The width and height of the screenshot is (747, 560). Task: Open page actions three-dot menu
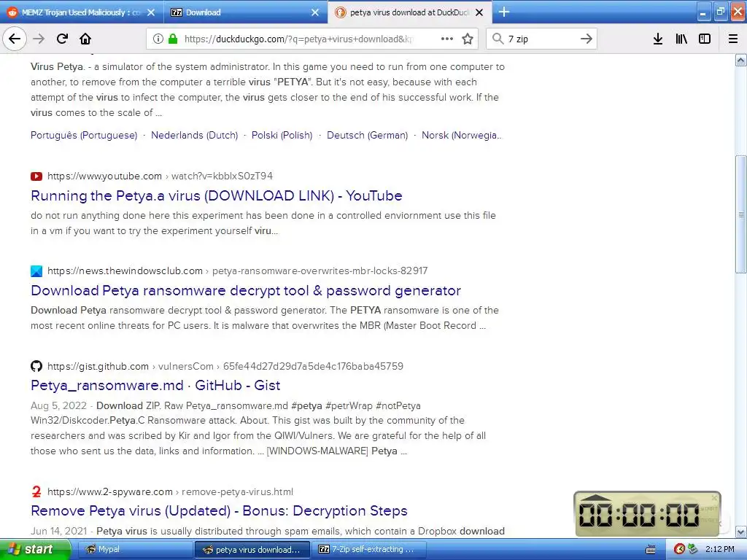click(x=447, y=39)
